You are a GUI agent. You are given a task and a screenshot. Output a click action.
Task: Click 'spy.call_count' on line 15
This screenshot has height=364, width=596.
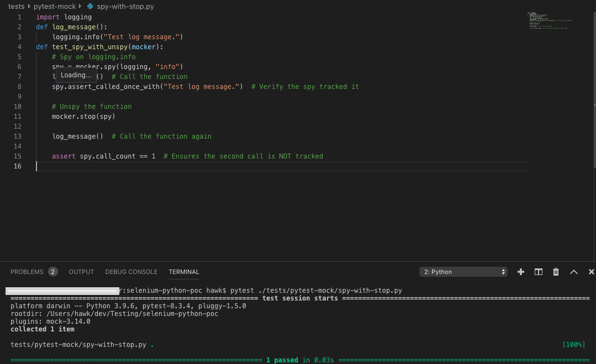pyautogui.click(x=108, y=156)
